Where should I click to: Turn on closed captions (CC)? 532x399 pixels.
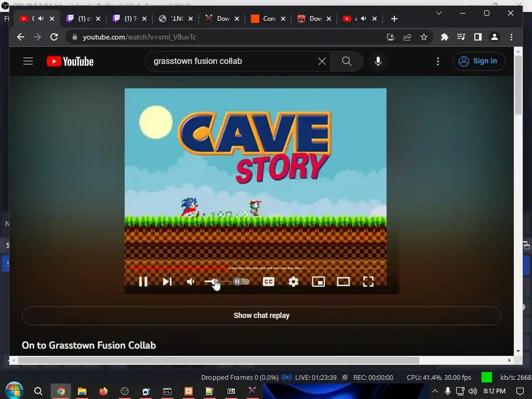[269, 282]
